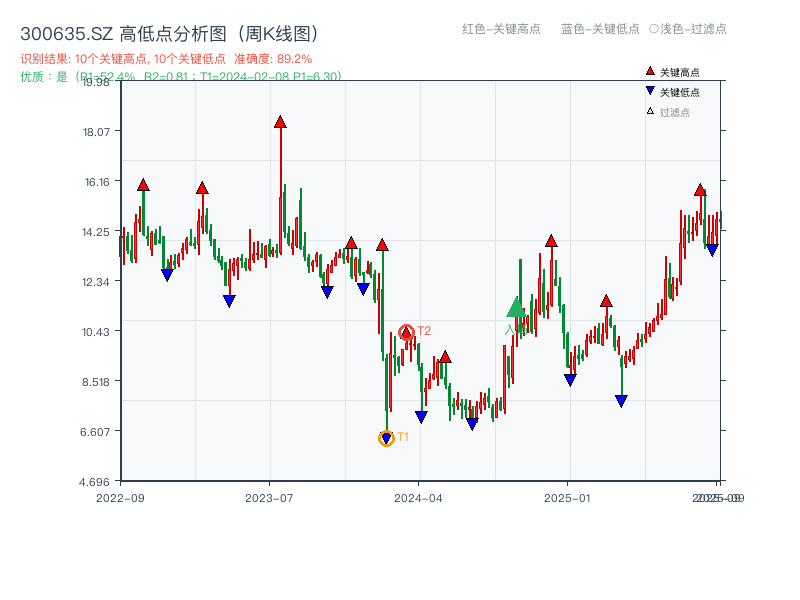800x600 pixels.
Task: Click the circled T1 marker near the chart bottom
Action: [386, 437]
